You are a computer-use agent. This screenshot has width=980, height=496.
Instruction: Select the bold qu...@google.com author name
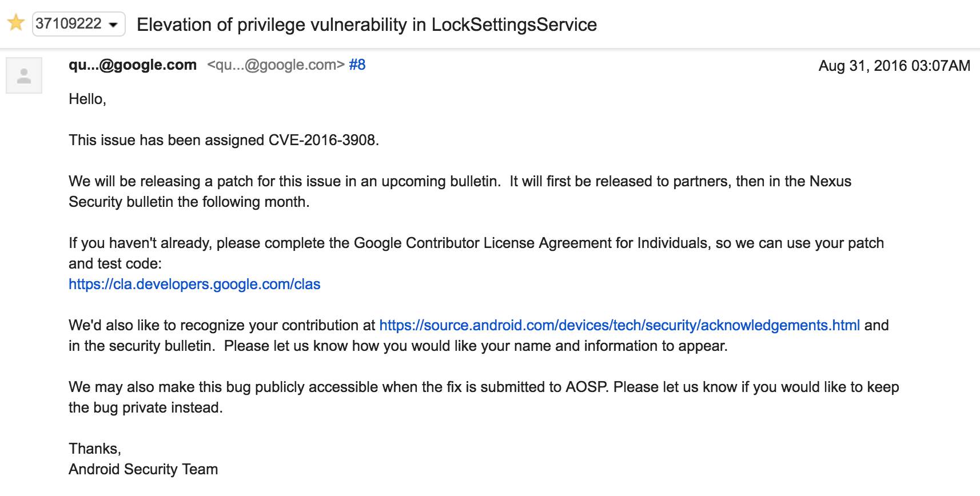(x=133, y=65)
